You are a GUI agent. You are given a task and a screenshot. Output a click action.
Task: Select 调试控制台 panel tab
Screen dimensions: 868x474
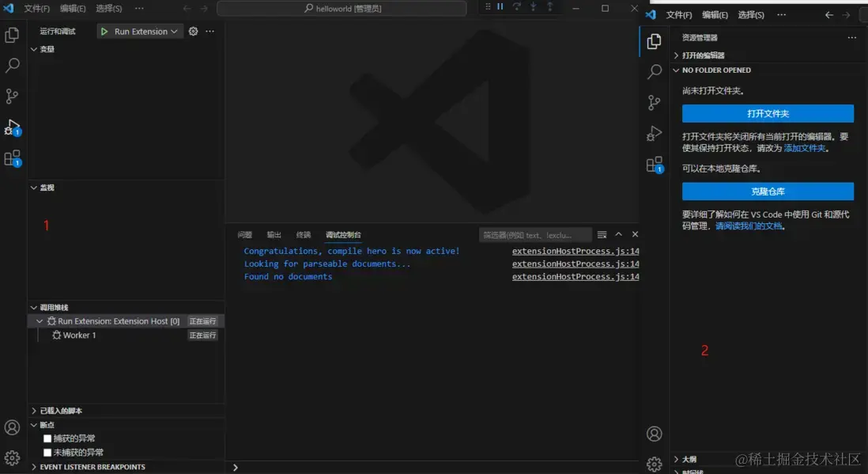(x=343, y=235)
